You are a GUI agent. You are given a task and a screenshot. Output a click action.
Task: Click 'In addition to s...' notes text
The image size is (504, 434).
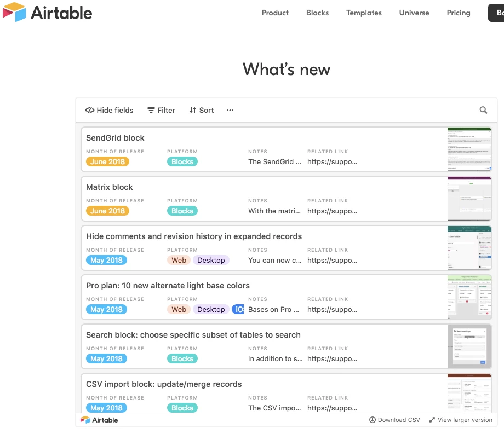[x=275, y=358]
